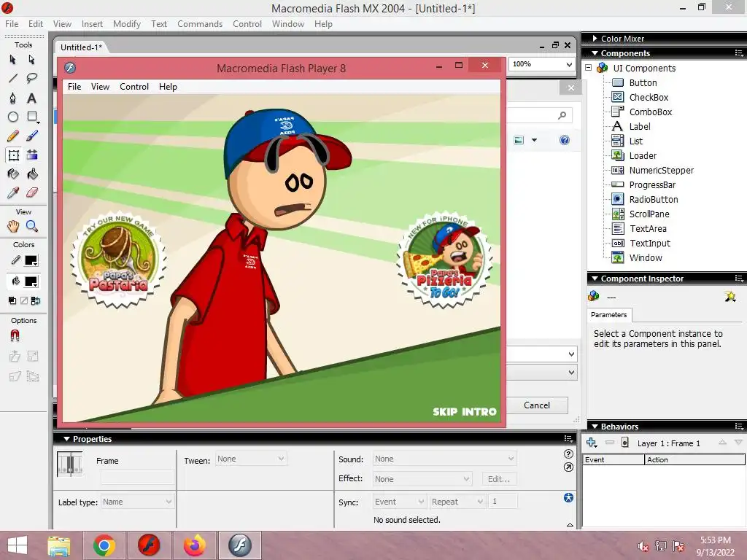747x560 pixels.
Task: Select the Line tool
Action: tap(13, 78)
